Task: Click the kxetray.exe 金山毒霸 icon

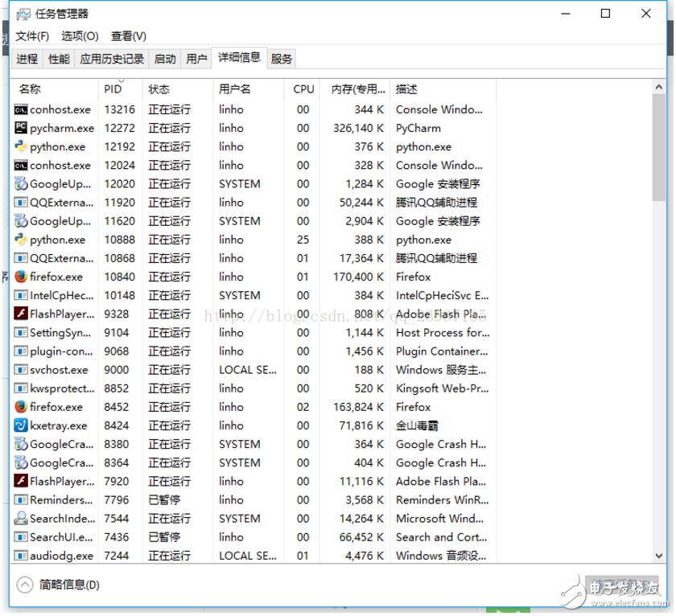Action: click(20, 425)
